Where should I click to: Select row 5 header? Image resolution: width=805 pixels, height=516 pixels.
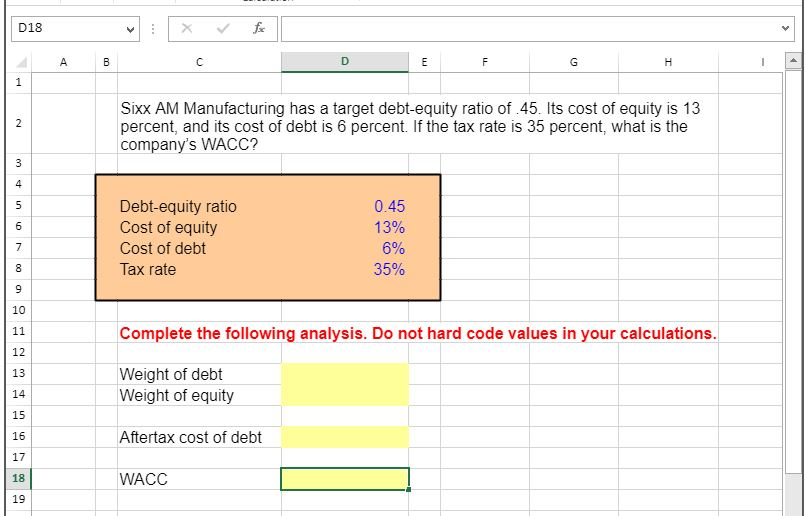click(18, 205)
